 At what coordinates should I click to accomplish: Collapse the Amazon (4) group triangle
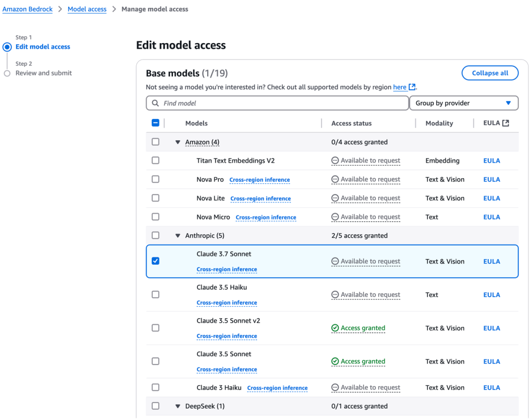(x=178, y=142)
